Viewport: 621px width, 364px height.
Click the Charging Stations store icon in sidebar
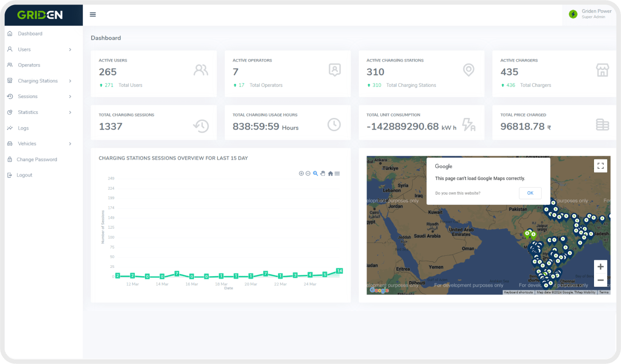(x=10, y=81)
